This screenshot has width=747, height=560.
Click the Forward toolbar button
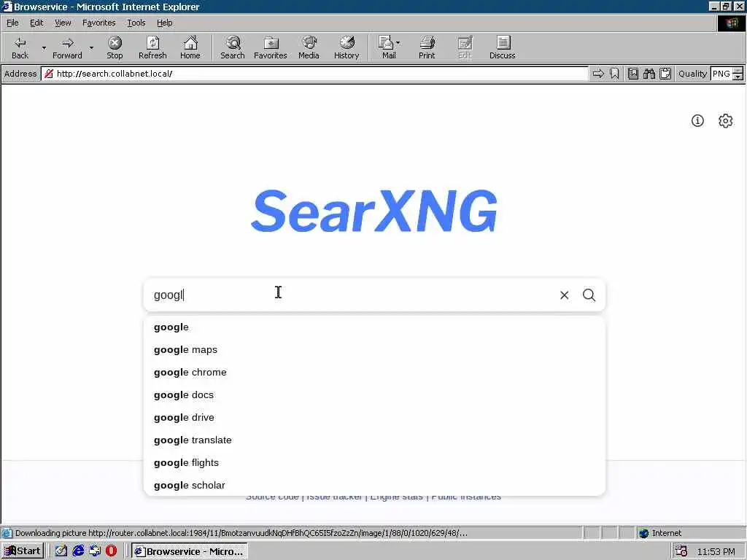tap(67, 47)
